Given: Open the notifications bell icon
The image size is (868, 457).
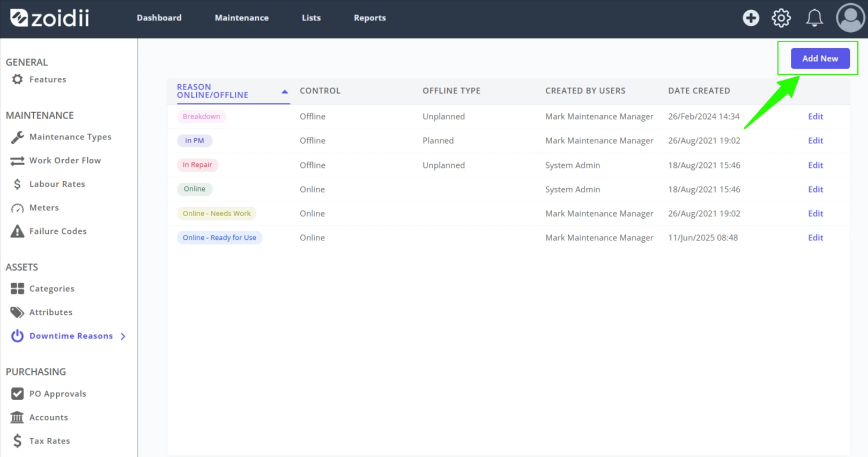Looking at the screenshot, I should 814,18.
